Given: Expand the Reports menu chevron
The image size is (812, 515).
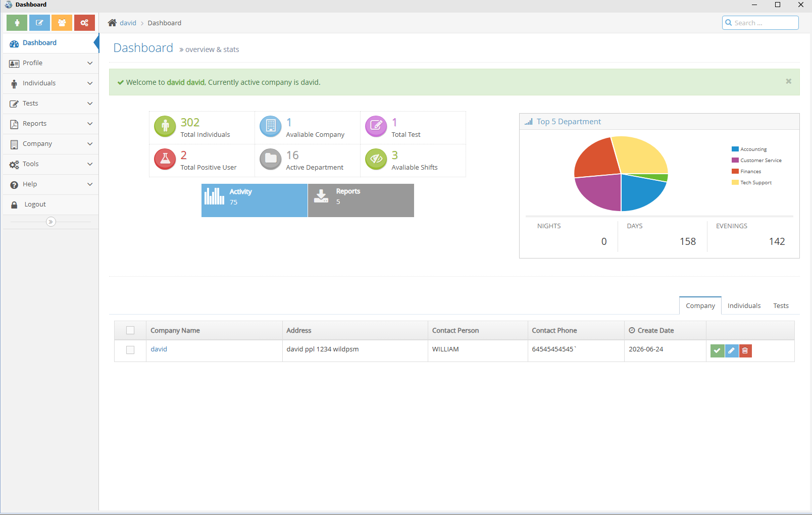Looking at the screenshot, I should 90,124.
